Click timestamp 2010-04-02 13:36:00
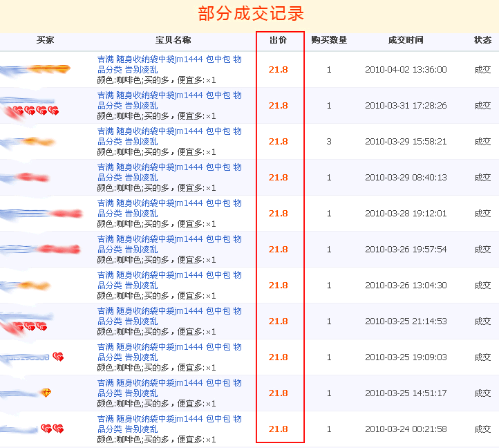This screenshot has width=499, height=448. click(x=406, y=69)
